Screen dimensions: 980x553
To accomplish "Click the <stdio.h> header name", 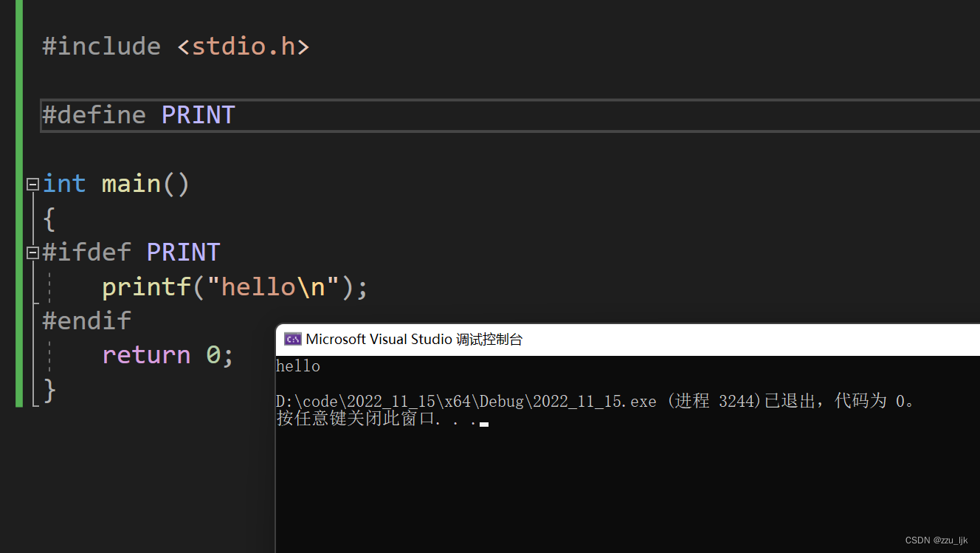I will [243, 47].
